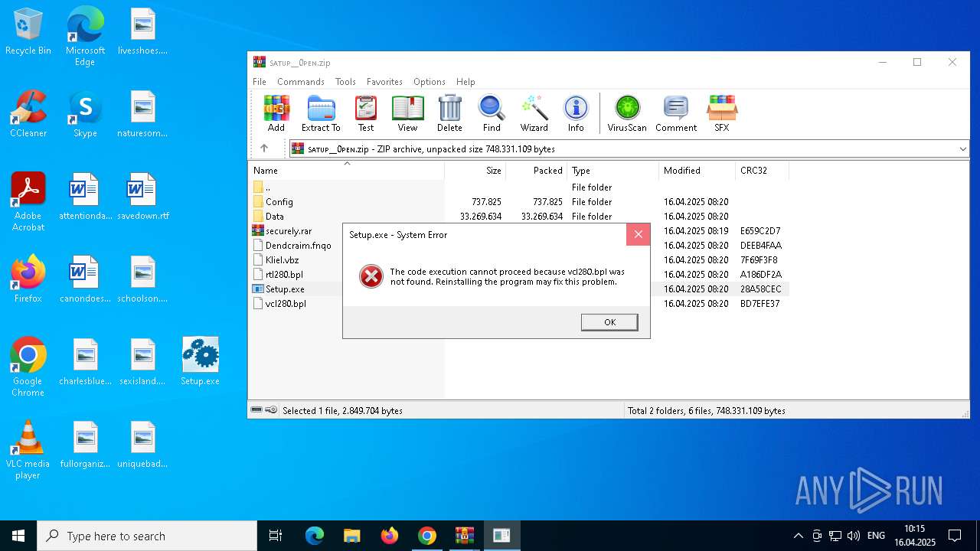
Task: Select the Extract To toolbar icon
Action: coord(321,113)
